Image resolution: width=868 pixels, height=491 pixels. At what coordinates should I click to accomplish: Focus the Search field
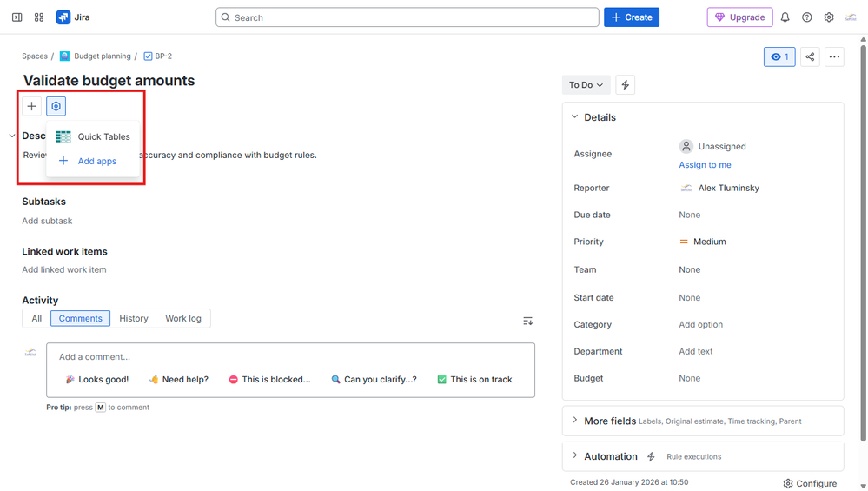click(407, 17)
